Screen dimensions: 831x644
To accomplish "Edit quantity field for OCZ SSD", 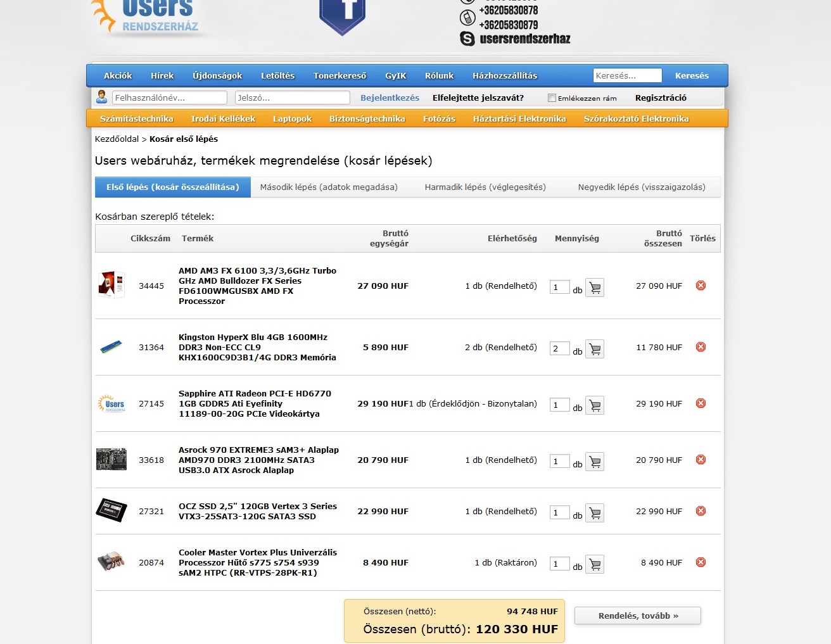I will (x=560, y=512).
